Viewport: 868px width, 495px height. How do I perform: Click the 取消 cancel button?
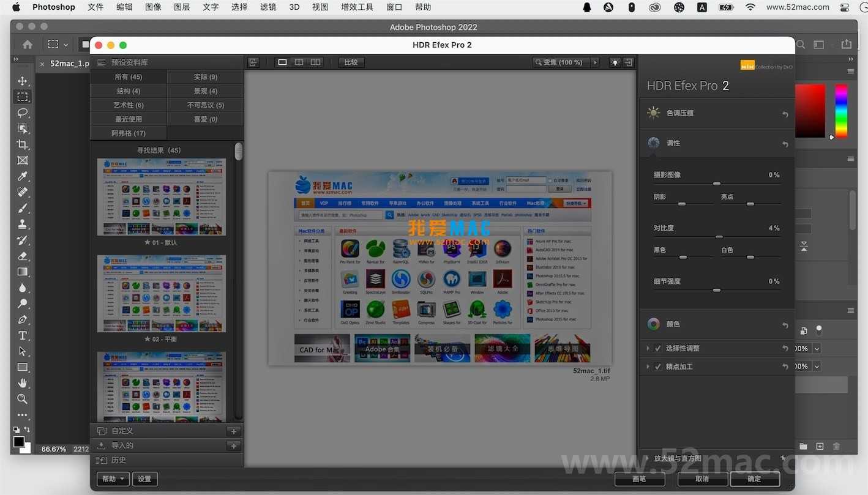702,479
